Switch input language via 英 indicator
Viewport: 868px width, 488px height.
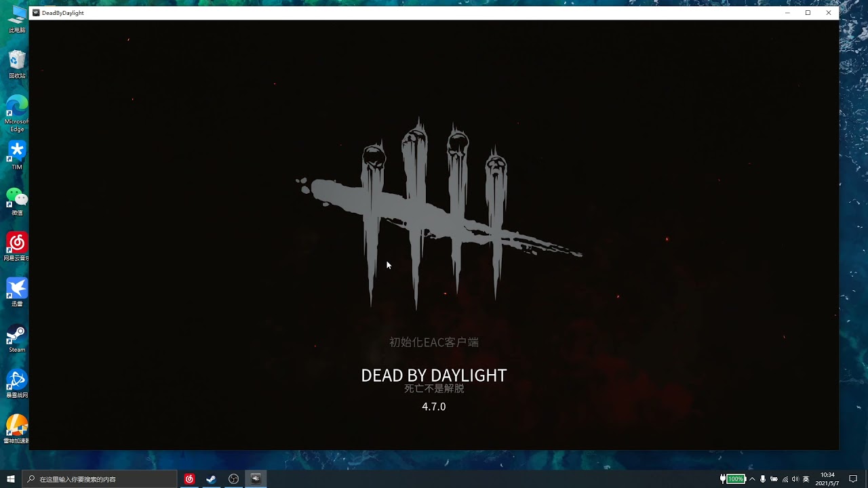point(806,479)
